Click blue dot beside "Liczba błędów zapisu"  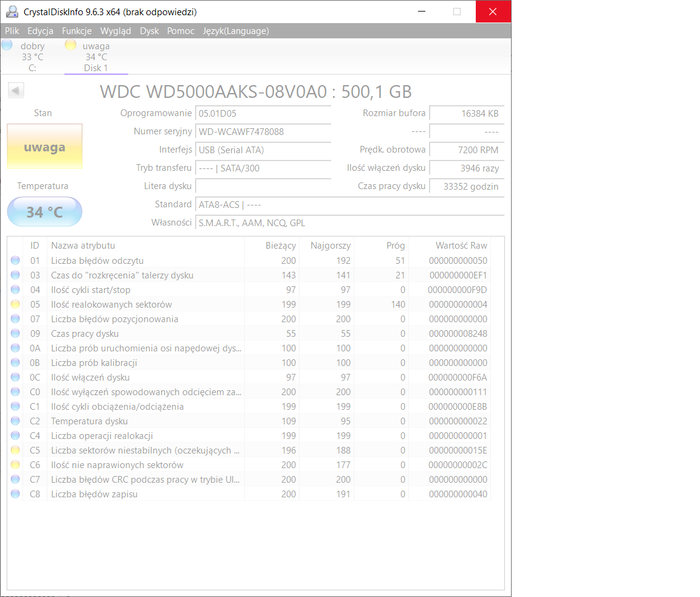coord(15,494)
